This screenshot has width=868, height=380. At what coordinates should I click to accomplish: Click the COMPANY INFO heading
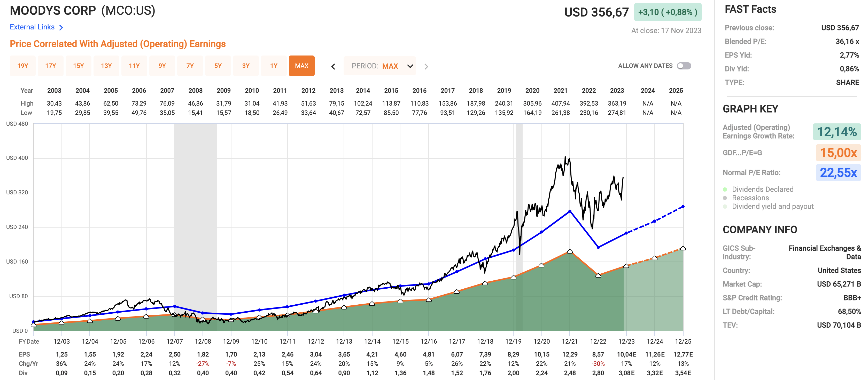[x=760, y=229]
